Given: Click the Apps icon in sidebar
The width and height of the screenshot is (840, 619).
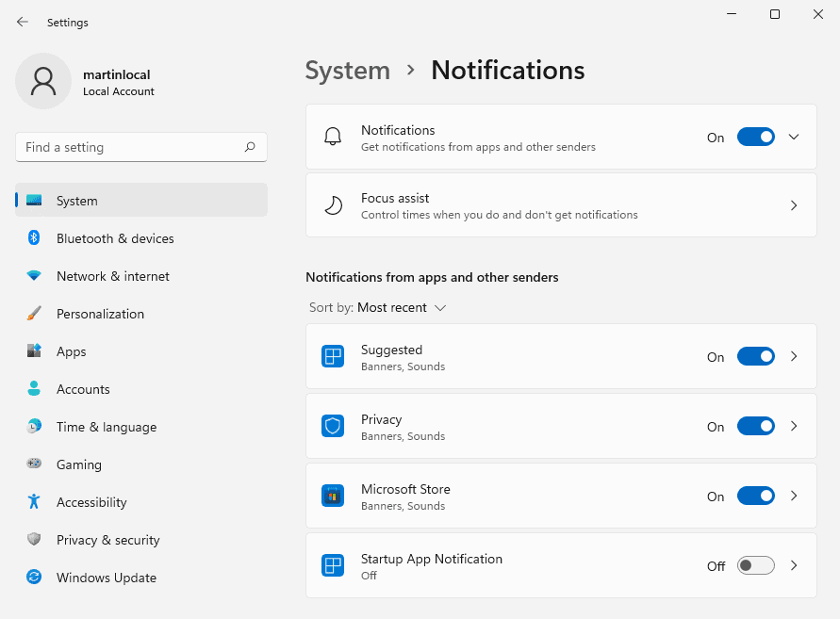Looking at the screenshot, I should pyautogui.click(x=34, y=350).
